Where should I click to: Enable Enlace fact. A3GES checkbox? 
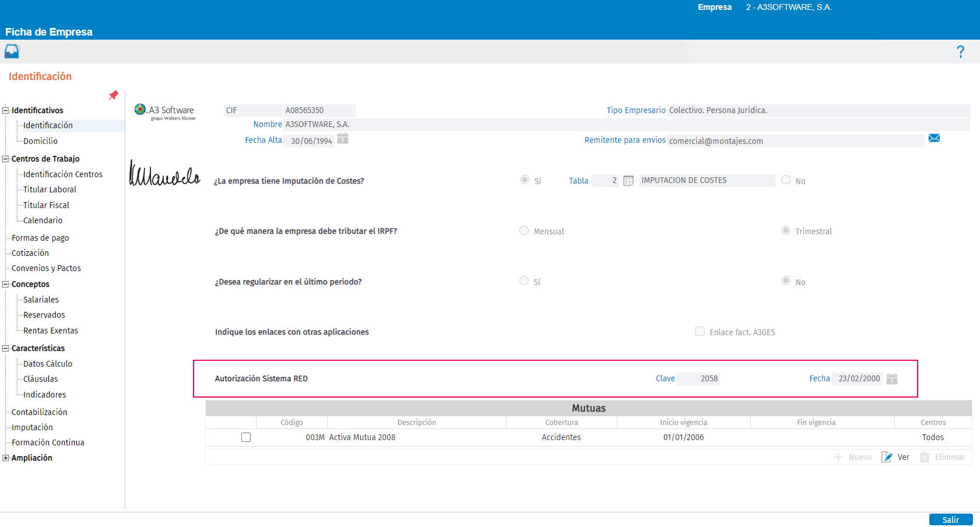700,331
